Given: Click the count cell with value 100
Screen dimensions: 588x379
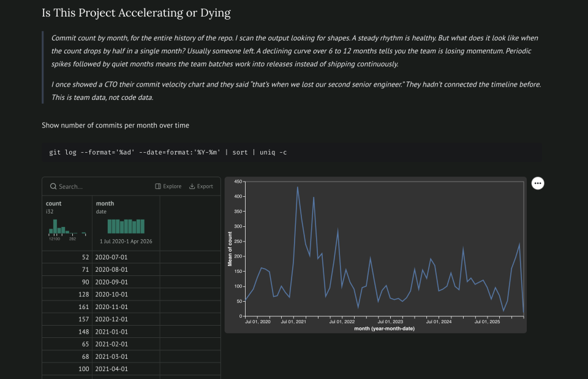Looking at the screenshot, I should click(x=84, y=369).
